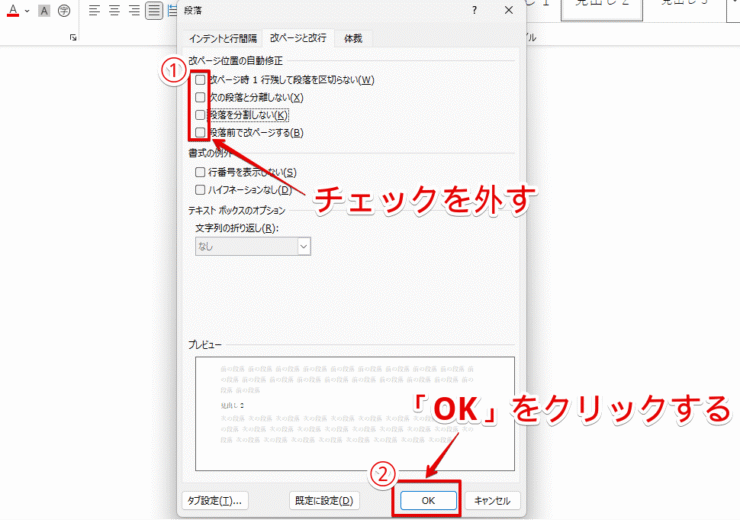
Task: Click the OK button
Action: pos(427,500)
